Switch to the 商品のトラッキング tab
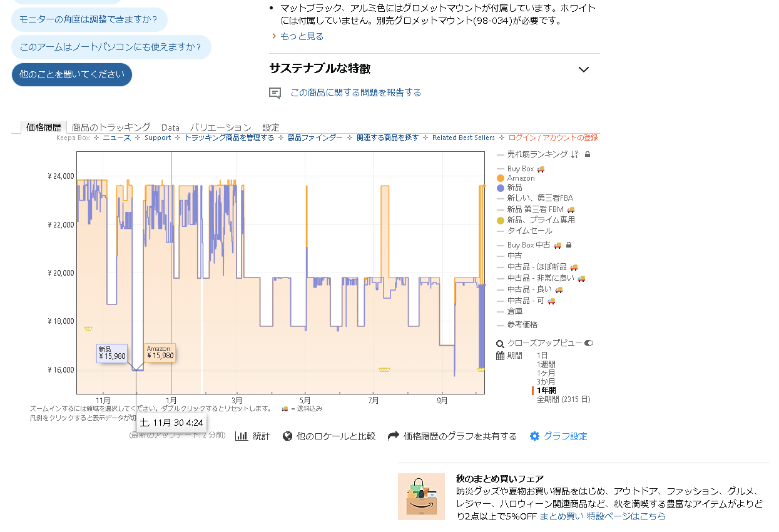This screenshot has height=532, width=779. (111, 127)
